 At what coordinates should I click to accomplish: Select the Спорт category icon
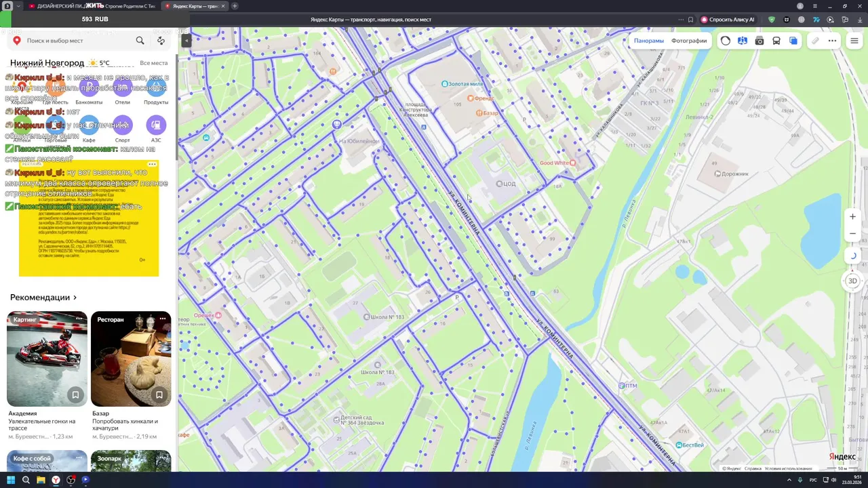coord(122,125)
